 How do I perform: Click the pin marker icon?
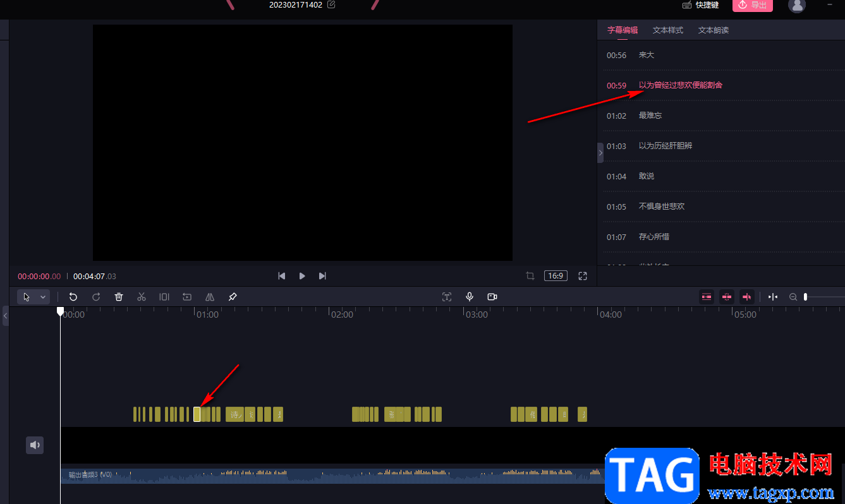pos(233,297)
